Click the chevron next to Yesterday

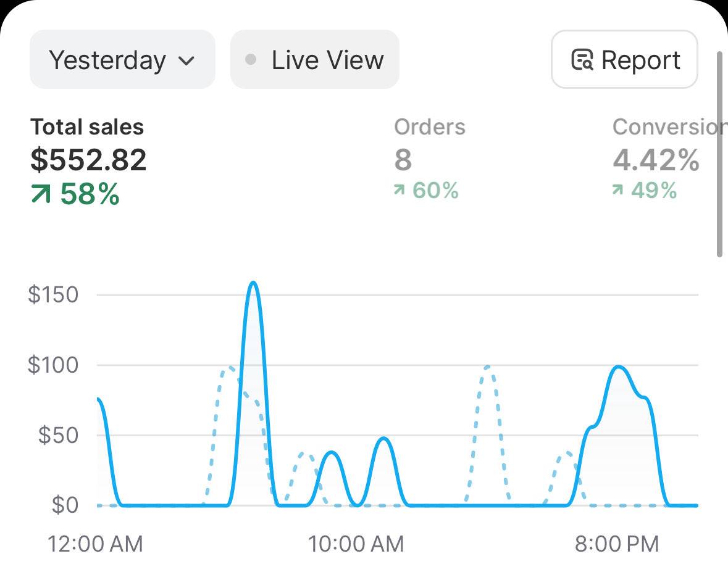pos(186,60)
